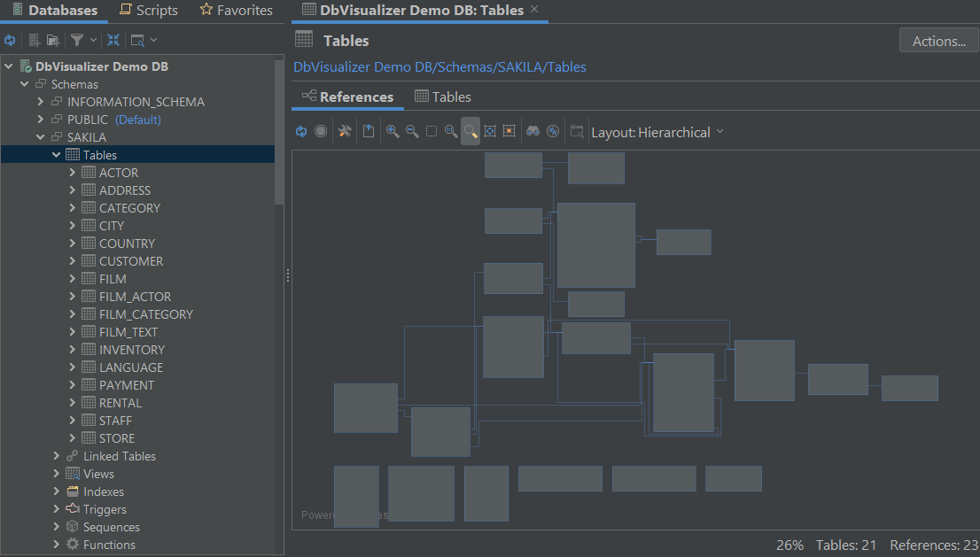Click the Actions... button

pyautogui.click(x=939, y=41)
